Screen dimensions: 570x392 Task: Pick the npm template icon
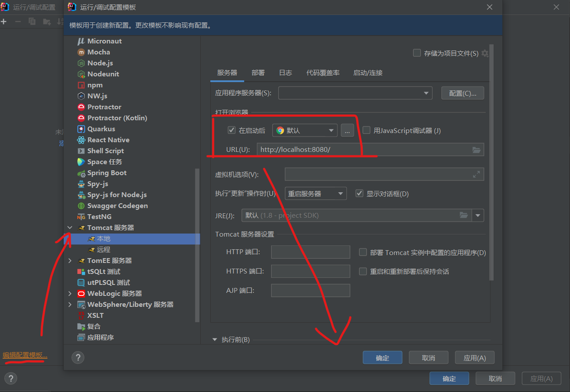coord(81,85)
